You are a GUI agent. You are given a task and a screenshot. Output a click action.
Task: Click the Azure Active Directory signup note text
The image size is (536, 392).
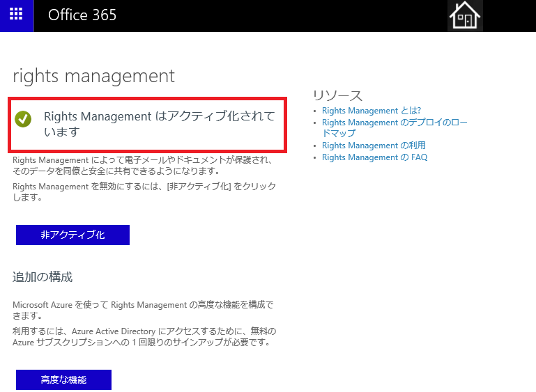point(144,337)
